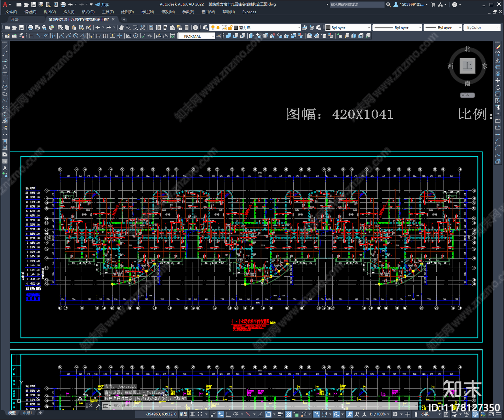Open annotation scale 1:1 / 100% dropdown
Image resolution: width=504 pixels, height=420 pixels.
pos(379,414)
